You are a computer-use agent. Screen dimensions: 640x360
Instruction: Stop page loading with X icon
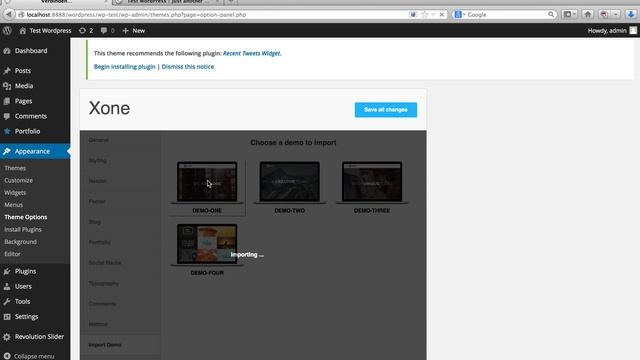click(x=442, y=15)
